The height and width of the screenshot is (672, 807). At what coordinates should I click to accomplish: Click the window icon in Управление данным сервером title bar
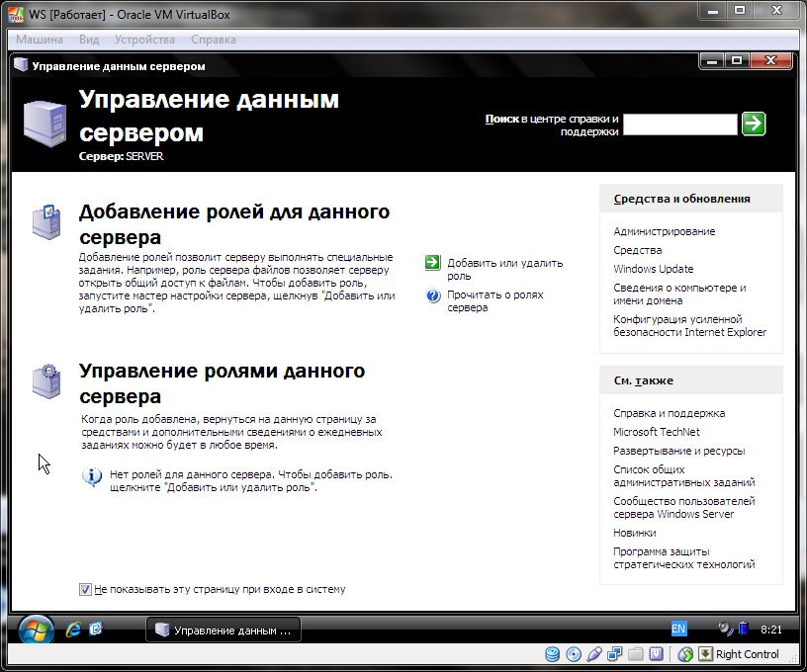[x=21, y=65]
